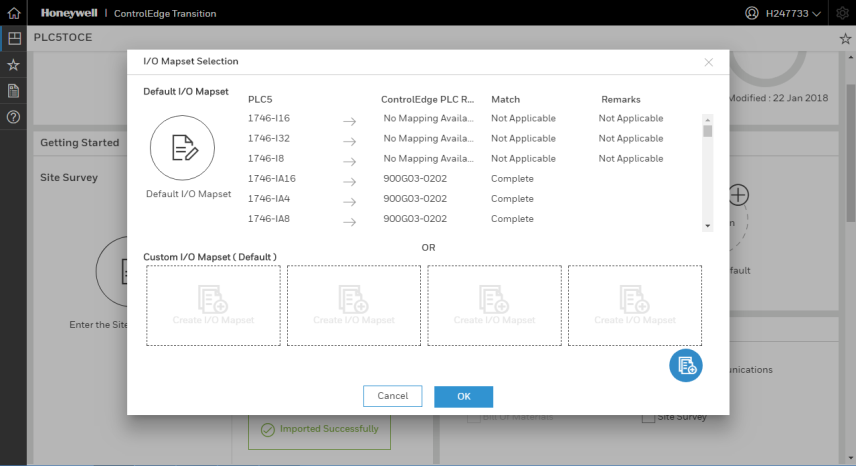Select the Default I/O Mapset circle icon
The height and width of the screenshot is (466, 856).
(x=182, y=148)
